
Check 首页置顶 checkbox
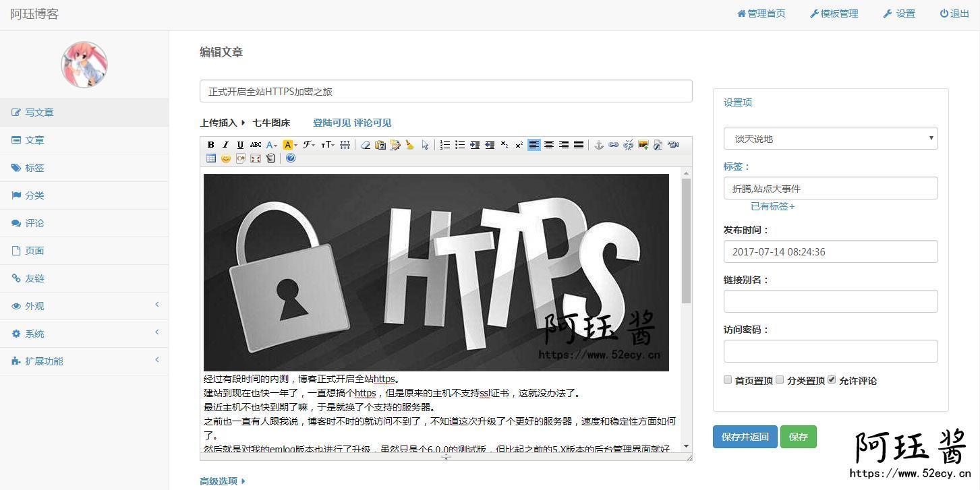coord(728,379)
